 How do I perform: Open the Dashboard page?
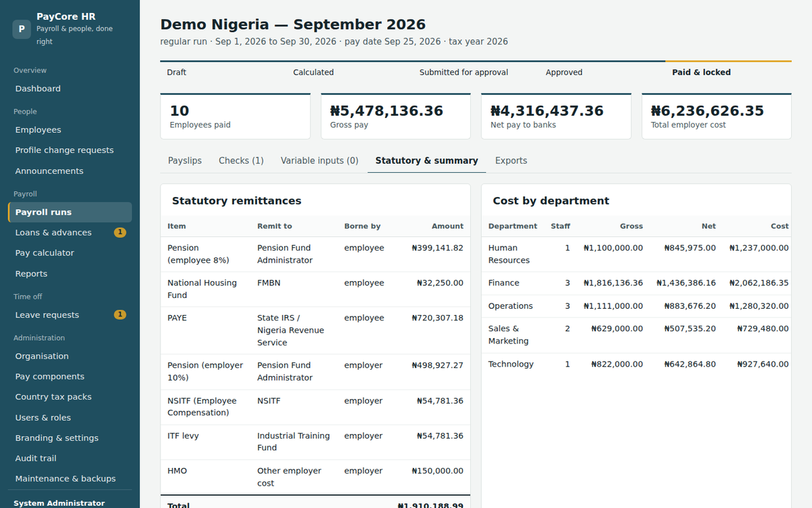point(70,89)
